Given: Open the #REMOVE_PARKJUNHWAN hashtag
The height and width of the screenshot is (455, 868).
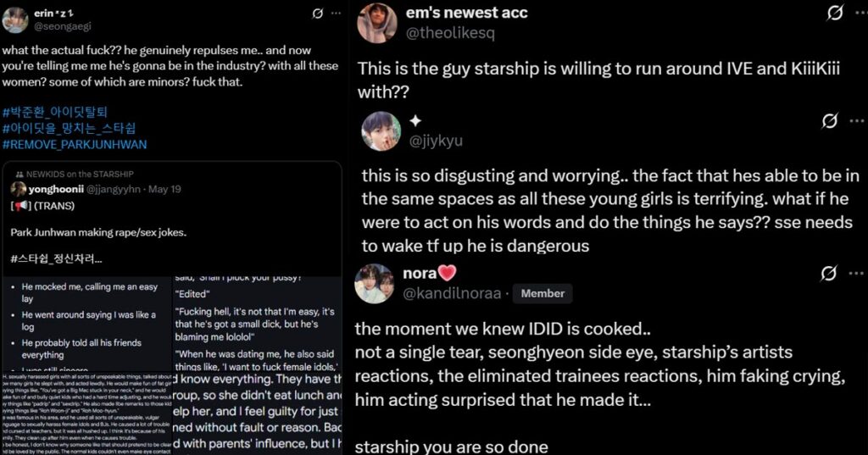Looking at the screenshot, I should [x=75, y=144].
